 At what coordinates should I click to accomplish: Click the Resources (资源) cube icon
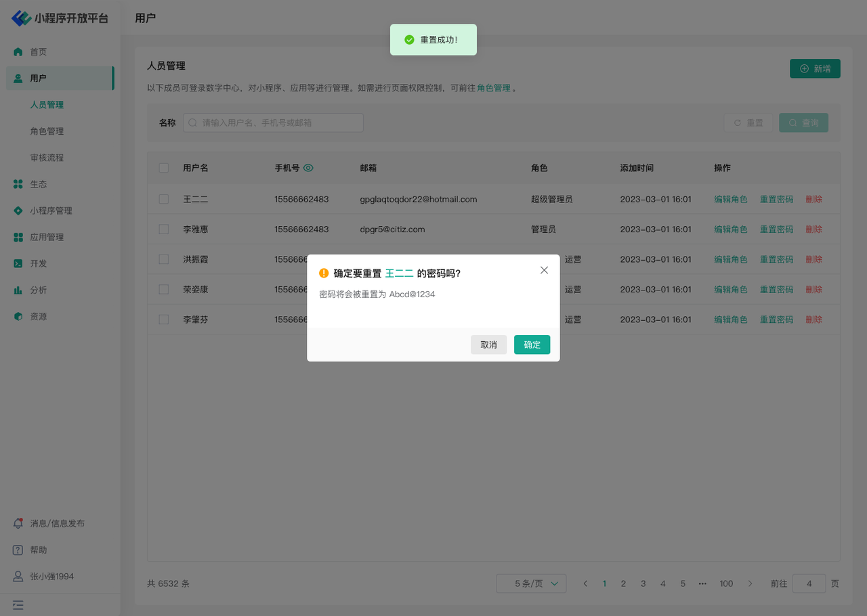tap(18, 316)
